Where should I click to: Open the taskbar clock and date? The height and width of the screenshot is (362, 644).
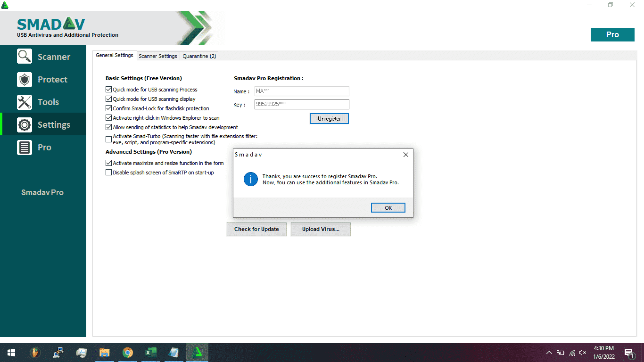tap(604, 352)
